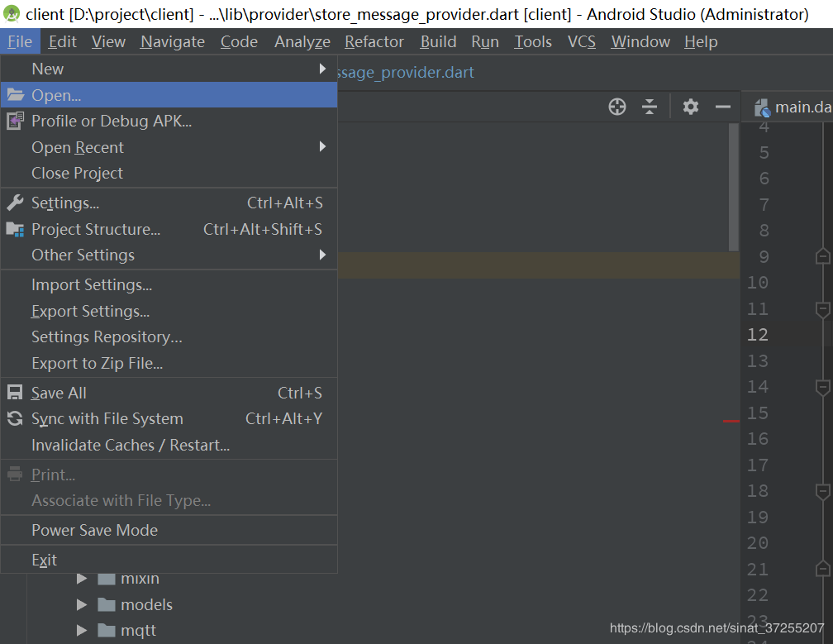Open the Navigate menu
This screenshot has width=833, height=644.
coord(172,41)
